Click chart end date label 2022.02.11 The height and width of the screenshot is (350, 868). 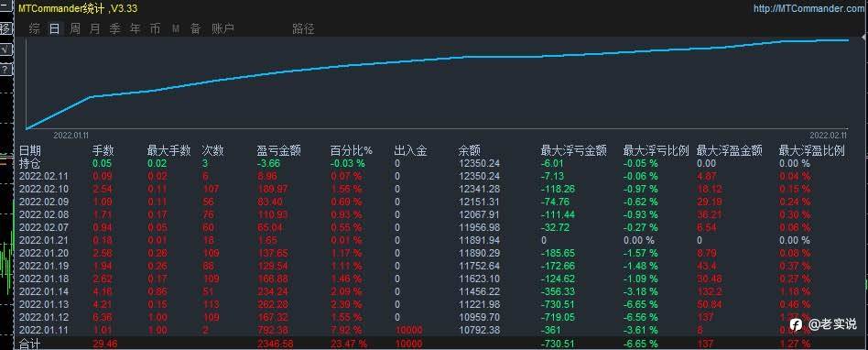(829, 135)
